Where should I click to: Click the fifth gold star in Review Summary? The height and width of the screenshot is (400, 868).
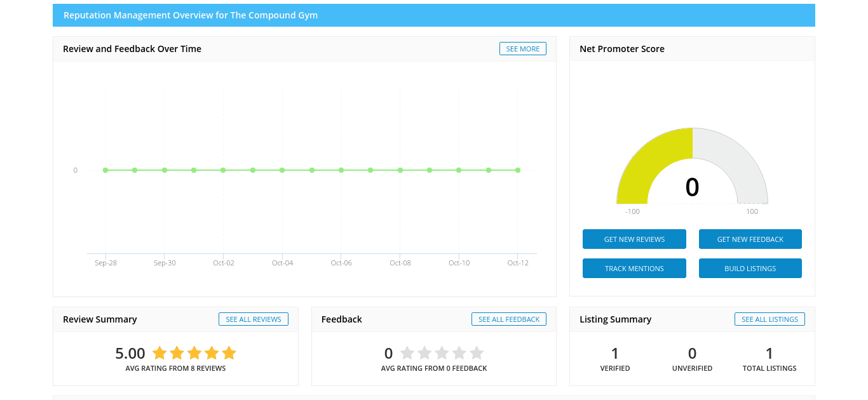[229, 353]
